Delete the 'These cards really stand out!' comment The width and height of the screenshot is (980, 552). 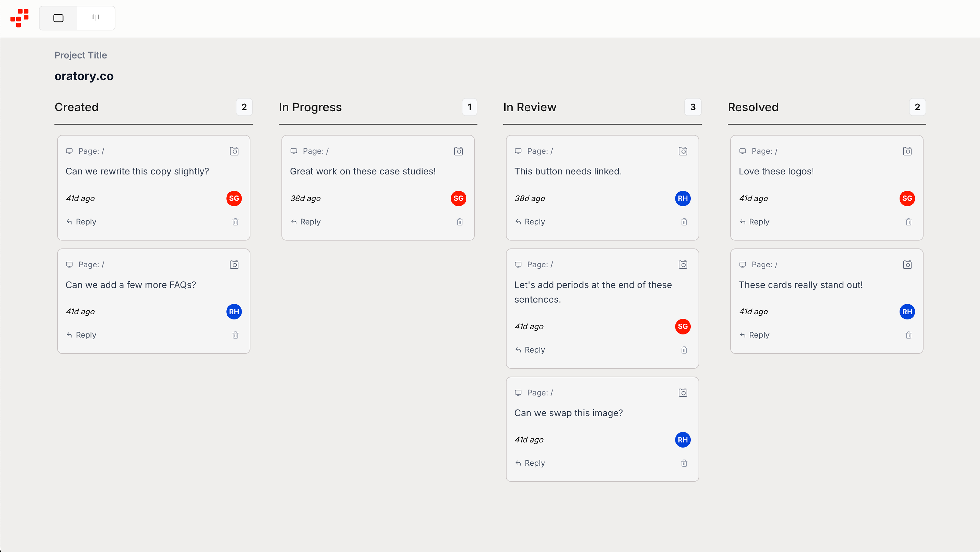tap(908, 335)
